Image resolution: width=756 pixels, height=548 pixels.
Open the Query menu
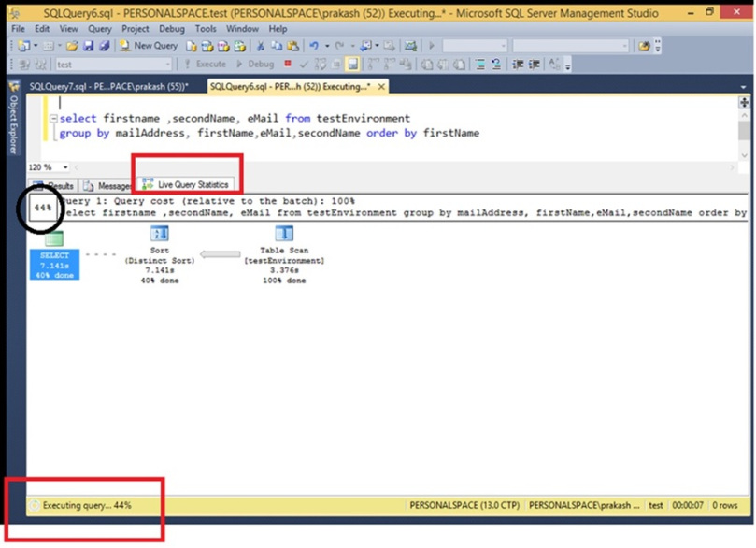98,29
